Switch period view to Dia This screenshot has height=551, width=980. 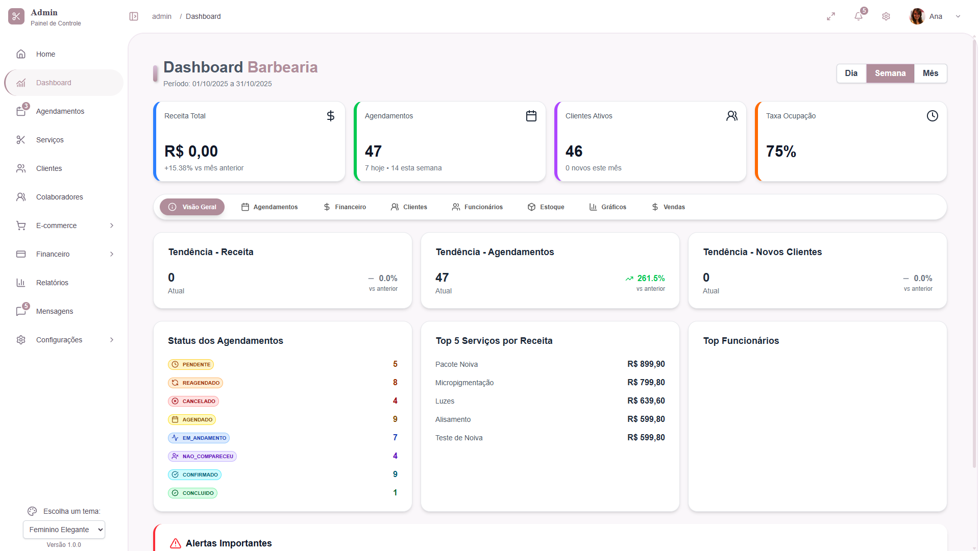[851, 73]
